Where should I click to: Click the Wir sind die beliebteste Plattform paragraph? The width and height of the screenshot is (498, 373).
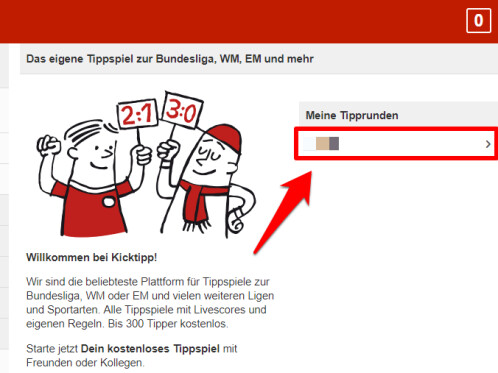coord(150,302)
